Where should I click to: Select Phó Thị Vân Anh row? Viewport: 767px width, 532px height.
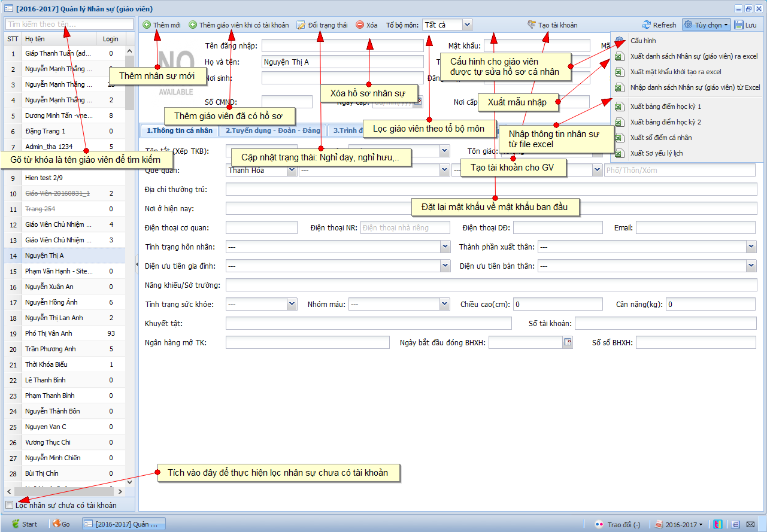(x=65, y=333)
